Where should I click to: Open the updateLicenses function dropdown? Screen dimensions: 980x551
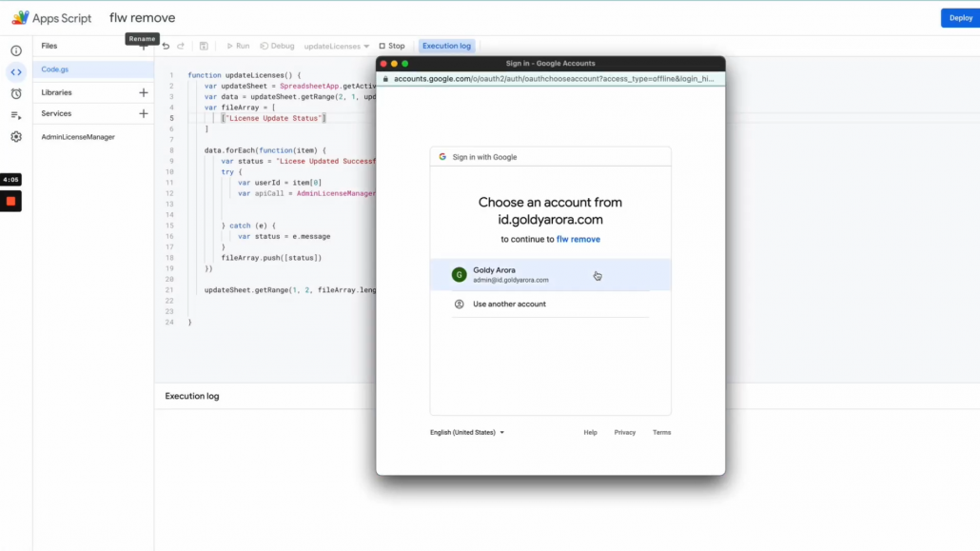(x=336, y=47)
